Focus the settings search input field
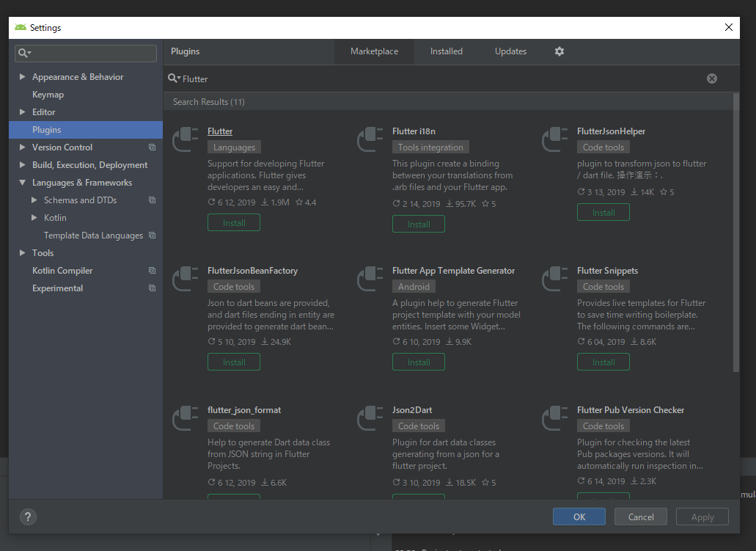Image resolution: width=756 pixels, height=551 pixels. click(86, 53)
